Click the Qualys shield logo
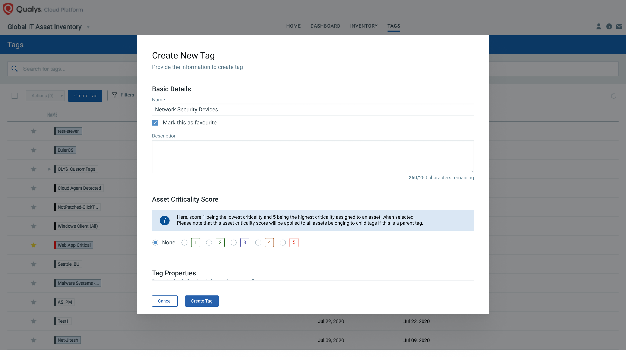The height and width of the screenshot is (364, 626). 8,9
